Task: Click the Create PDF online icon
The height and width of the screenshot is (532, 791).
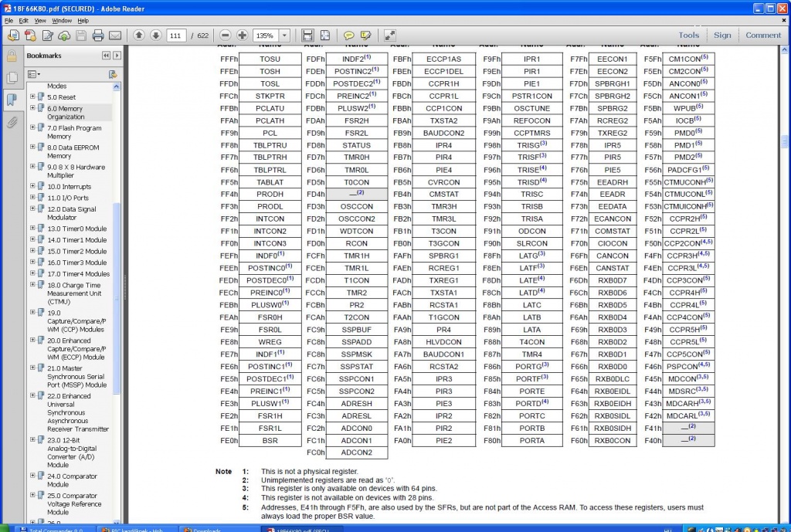Action: (30, 36)
